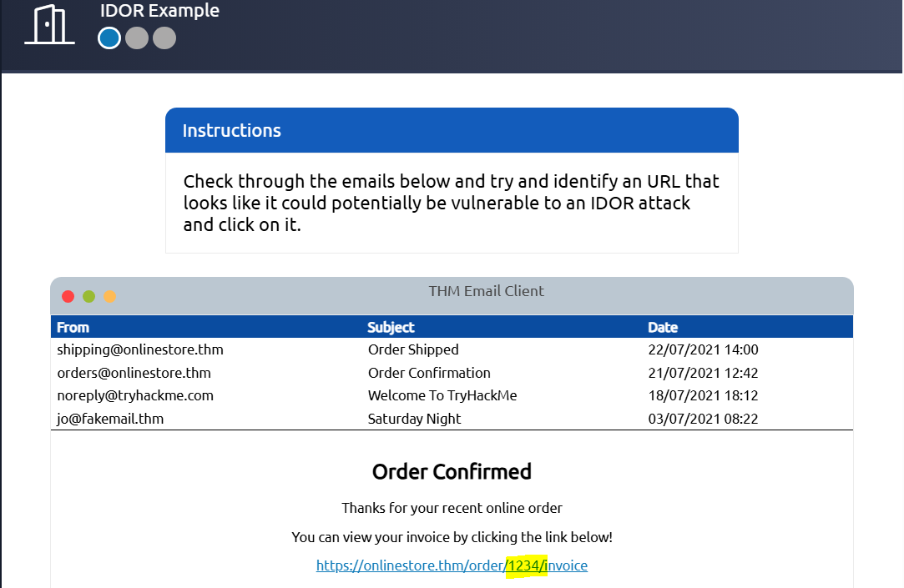Image resolution: width=904 pixels, height=588 pixels.
Task: Open the Order Shipped email
Action: (x=413, y=349)
